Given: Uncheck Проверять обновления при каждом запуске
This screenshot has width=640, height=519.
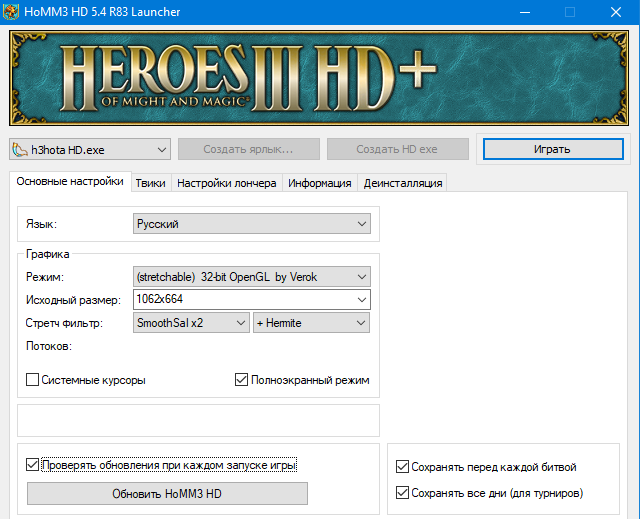Looking at the screenshot, I should pyautogui.click(x=33, y=465).
